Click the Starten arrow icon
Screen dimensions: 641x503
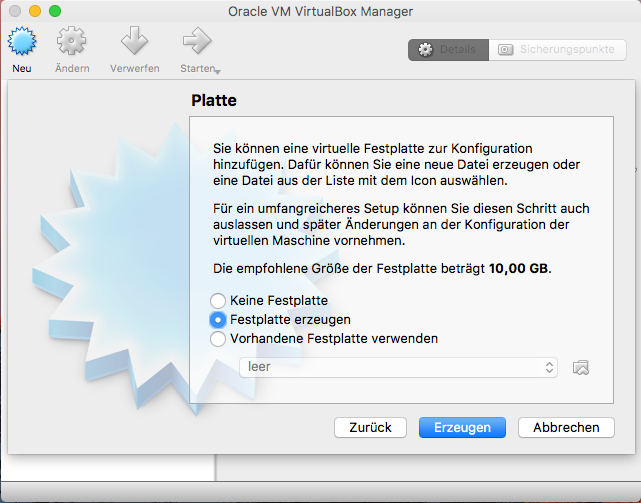pos(197,43)
